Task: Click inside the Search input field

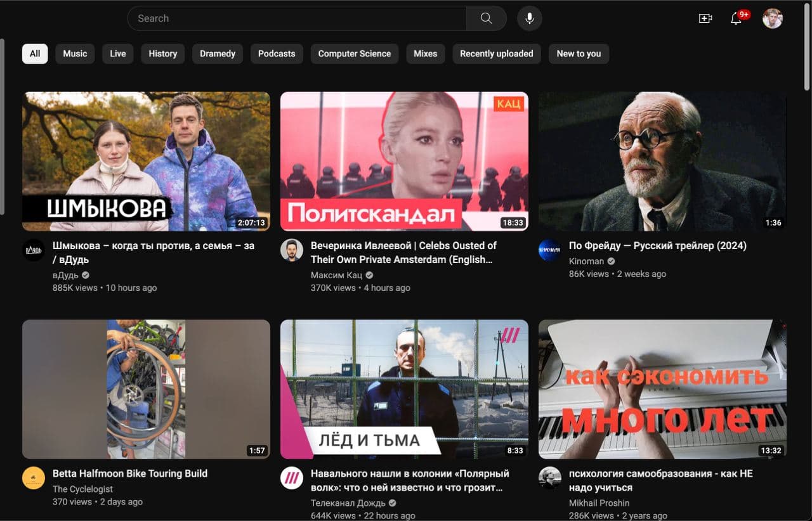Action: [x=297, y=18]
